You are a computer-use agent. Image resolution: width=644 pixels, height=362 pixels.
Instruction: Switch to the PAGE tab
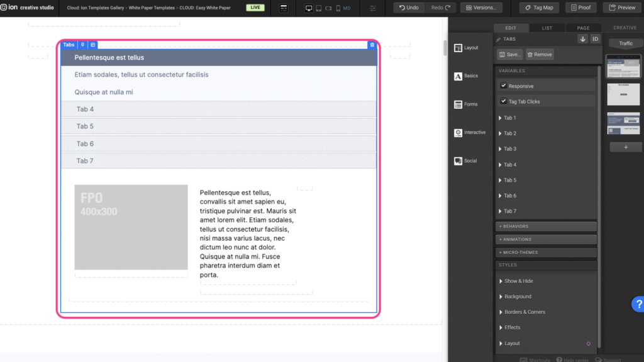tap(583, 28)
